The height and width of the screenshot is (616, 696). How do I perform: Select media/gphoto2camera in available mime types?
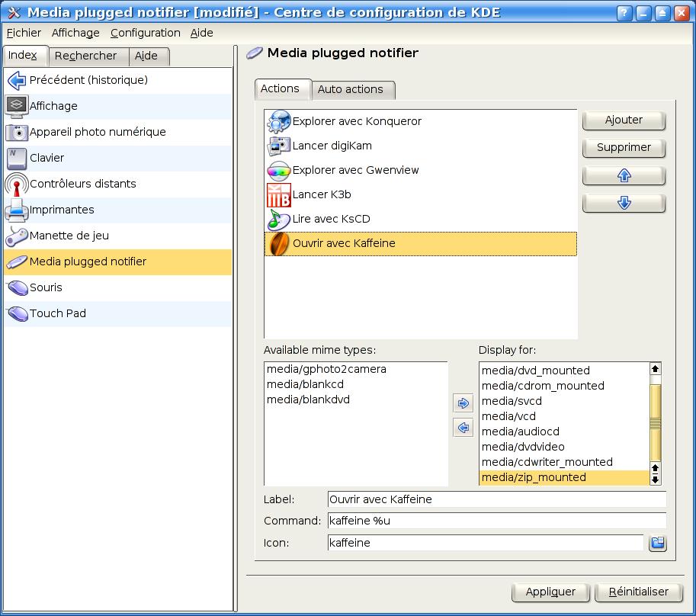coord(326,369)
